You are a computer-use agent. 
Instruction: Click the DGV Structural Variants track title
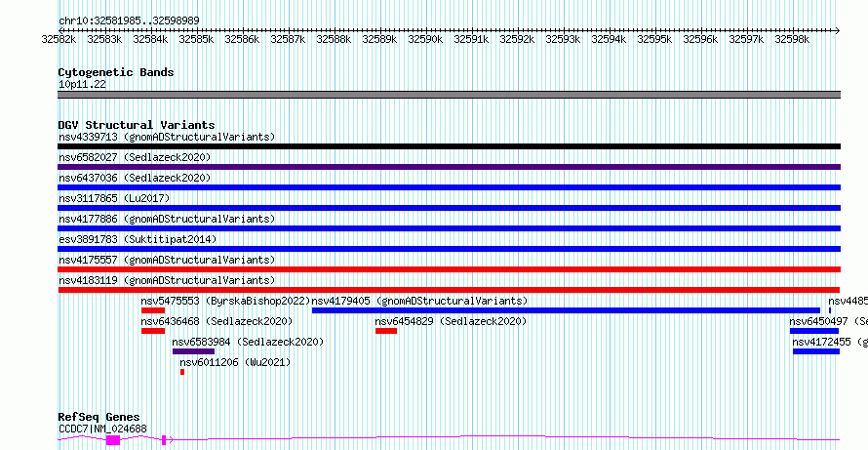137,125
